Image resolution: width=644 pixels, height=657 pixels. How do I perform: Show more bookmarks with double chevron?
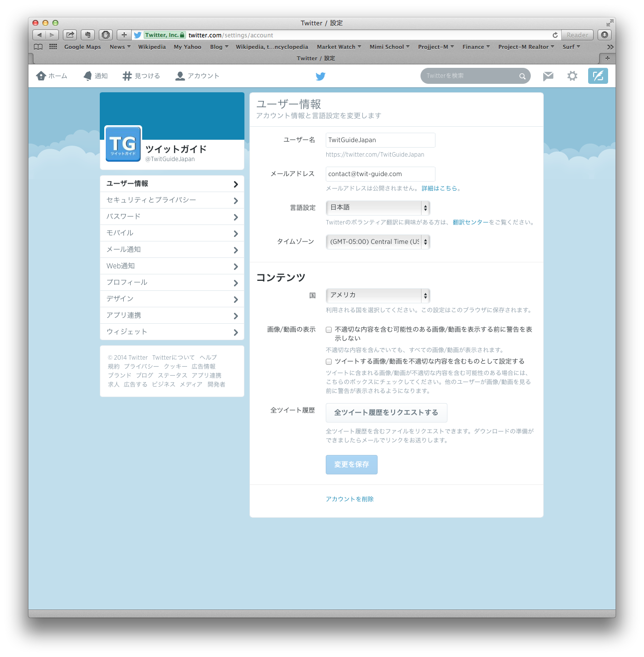pos(610,47)
